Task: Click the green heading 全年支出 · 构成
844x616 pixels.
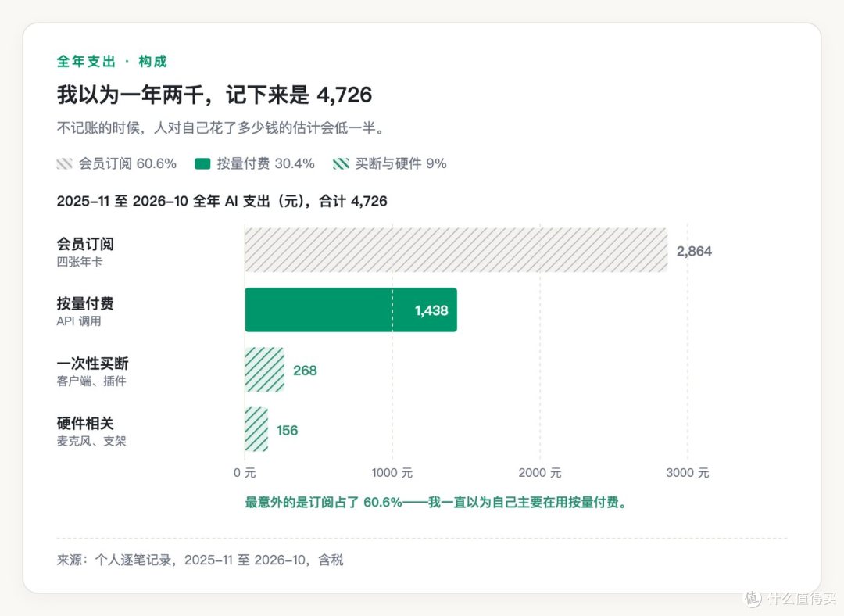Action: (112, 62)
